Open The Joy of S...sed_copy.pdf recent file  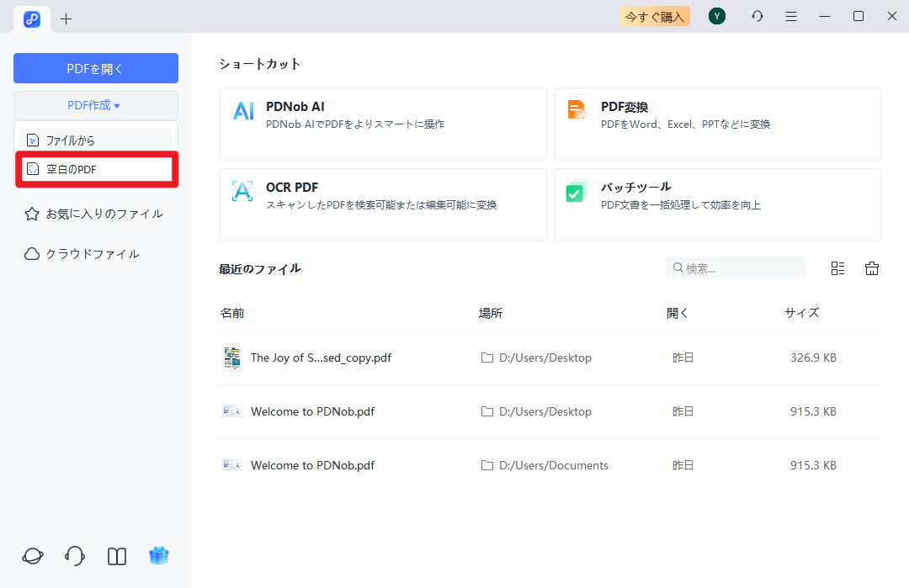[320, 357]
